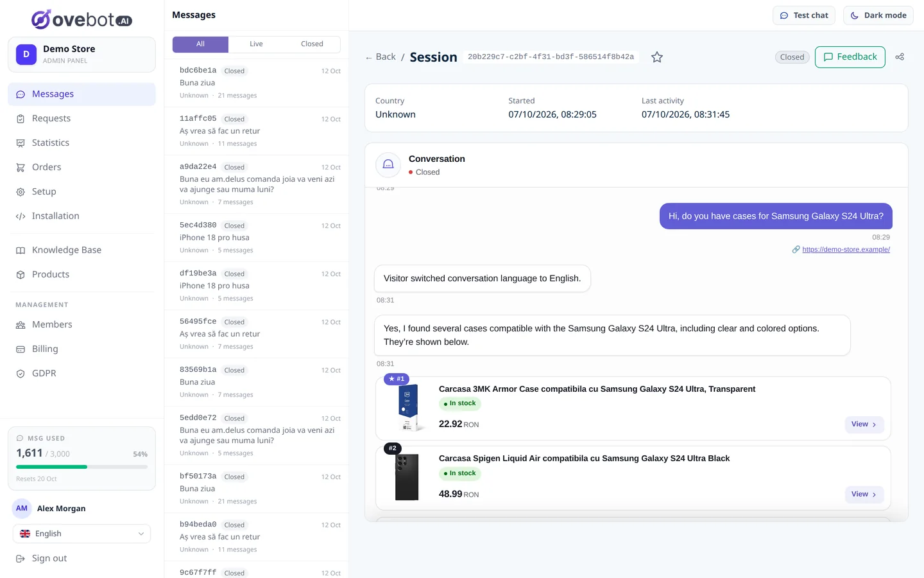The height and width of the screenshot is (578, 924).
Task: Click the Messages chat bubble icon in sidebar
Action: 21,94
